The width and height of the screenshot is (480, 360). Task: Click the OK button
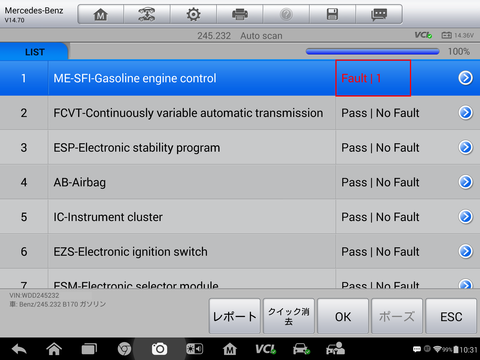tap(343, 316)
